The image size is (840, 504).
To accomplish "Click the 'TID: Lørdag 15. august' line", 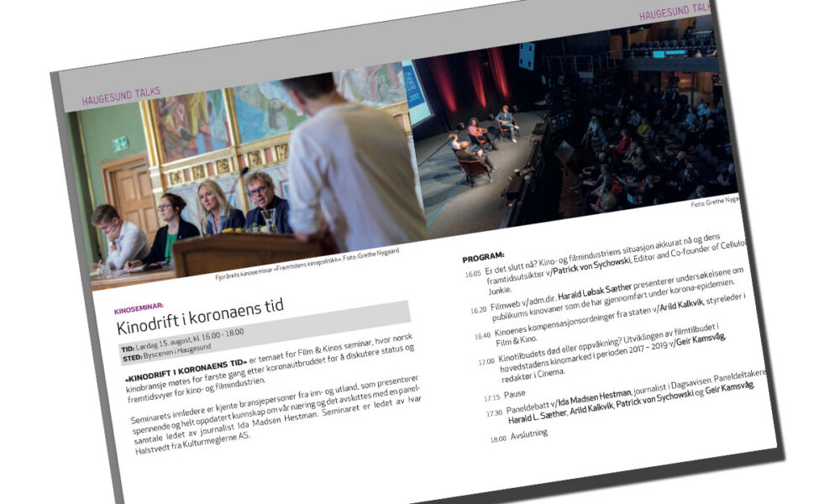I will 182,341.
